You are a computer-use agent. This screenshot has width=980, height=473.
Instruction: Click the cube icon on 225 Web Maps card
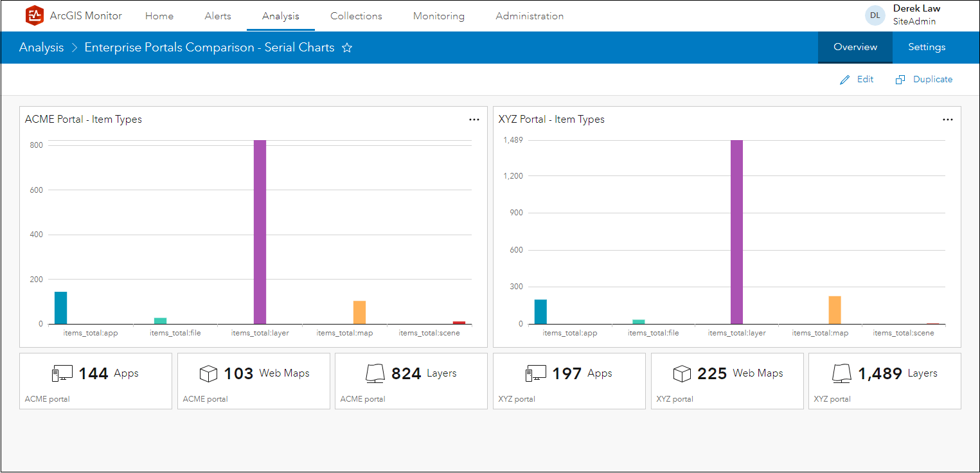[682, 373]
